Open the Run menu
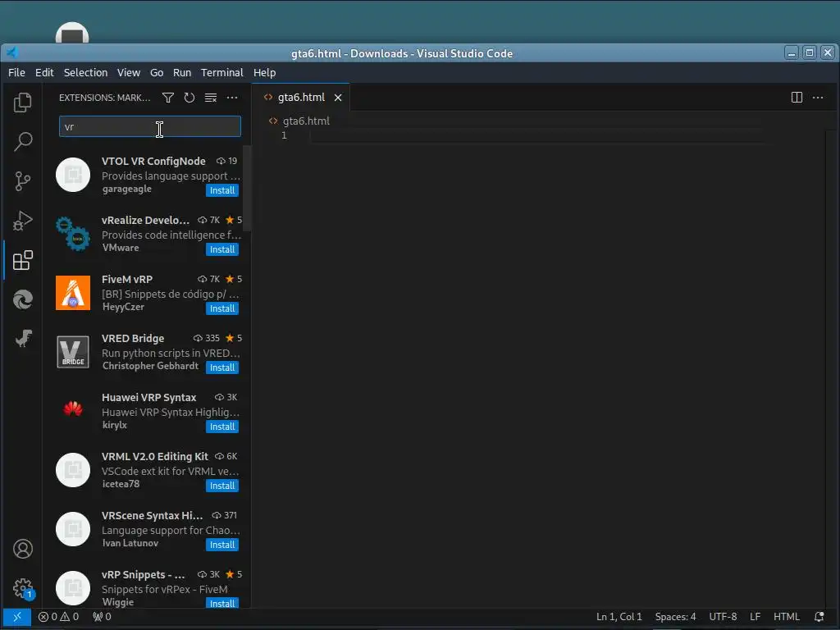 182,72
